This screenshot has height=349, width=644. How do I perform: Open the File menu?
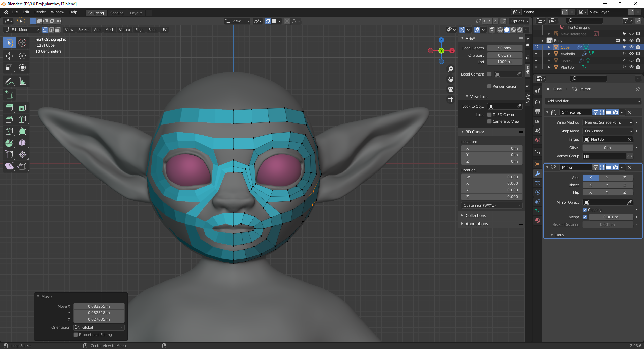(15, 12)
